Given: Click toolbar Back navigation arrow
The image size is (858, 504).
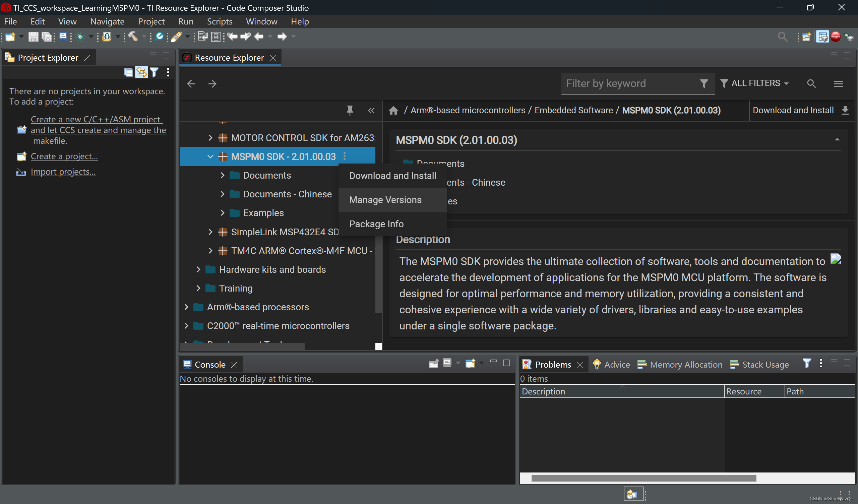Looking at the screenshot, I should (x=259, y=37).
